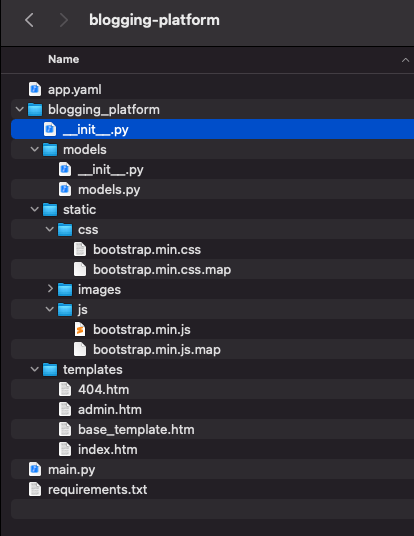The height and width of the screenshot is (536, 414).
Task: Click the bootstrap.min.css.map file icon
Action: [x=80, y=269]
